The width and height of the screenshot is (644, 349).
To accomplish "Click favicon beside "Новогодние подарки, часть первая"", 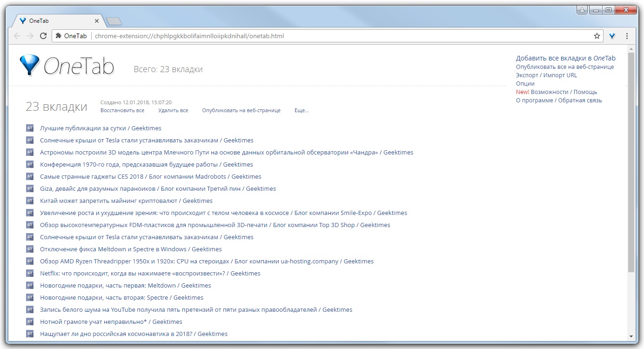I will coord(30,285).
